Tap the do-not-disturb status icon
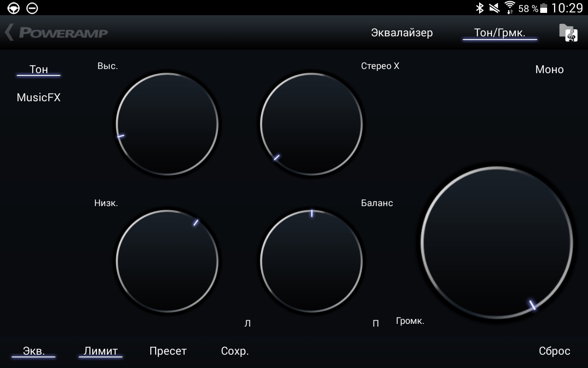The width and height of the screenshot is (588, 368). (32, 8)
